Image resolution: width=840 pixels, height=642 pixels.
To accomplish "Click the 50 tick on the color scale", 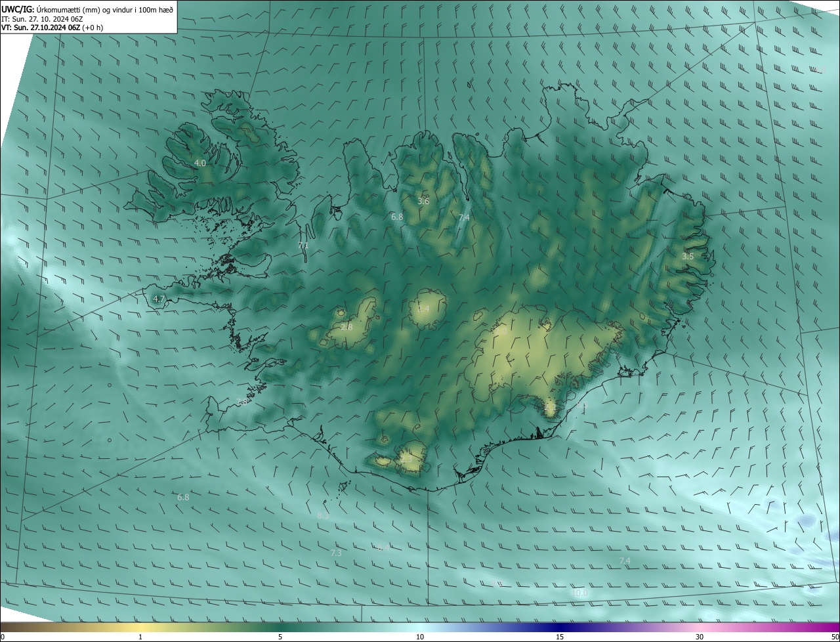I will 835,637.
